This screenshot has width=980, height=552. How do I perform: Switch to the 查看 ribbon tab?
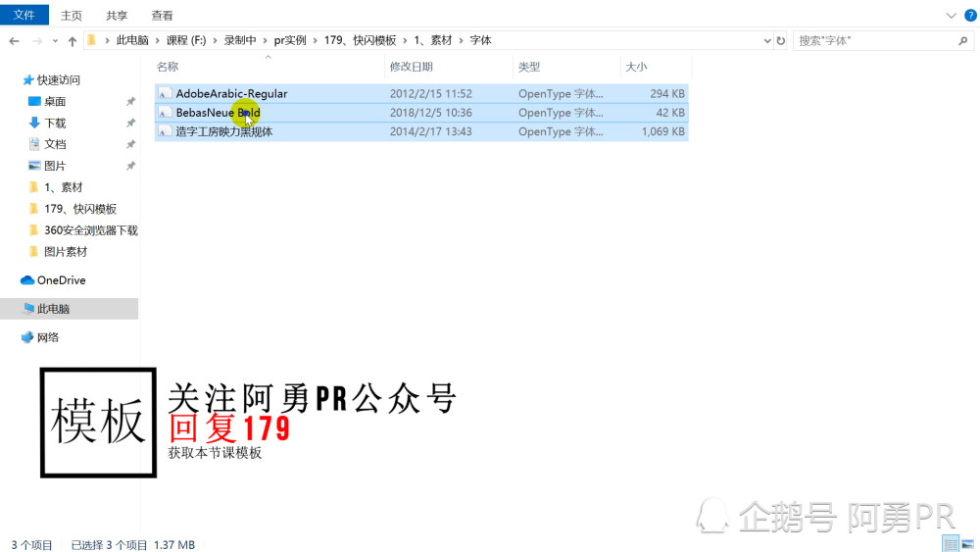coord(162,16)
